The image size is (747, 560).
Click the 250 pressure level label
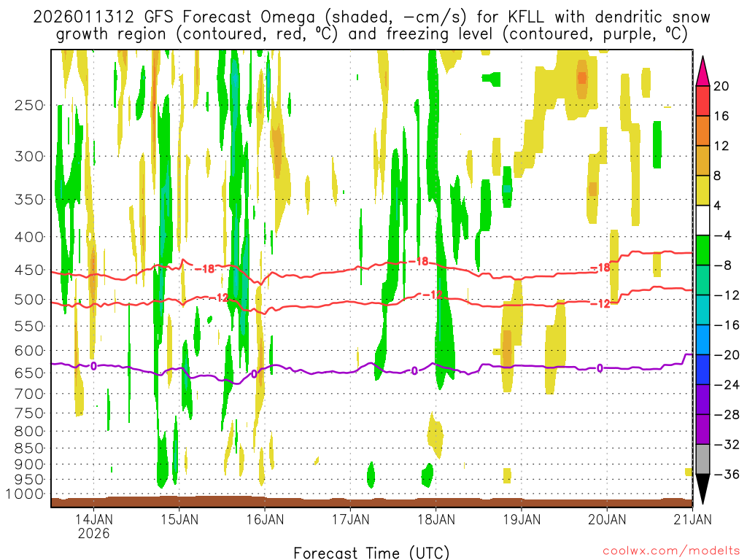[x=29, y=105]
